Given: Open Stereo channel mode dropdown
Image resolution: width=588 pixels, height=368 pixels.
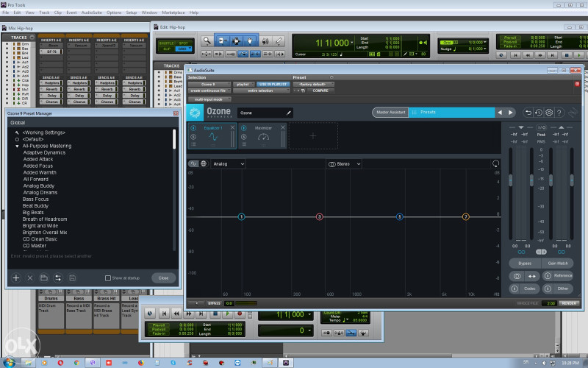Looking at the screenshot, I should coord(344,164).
